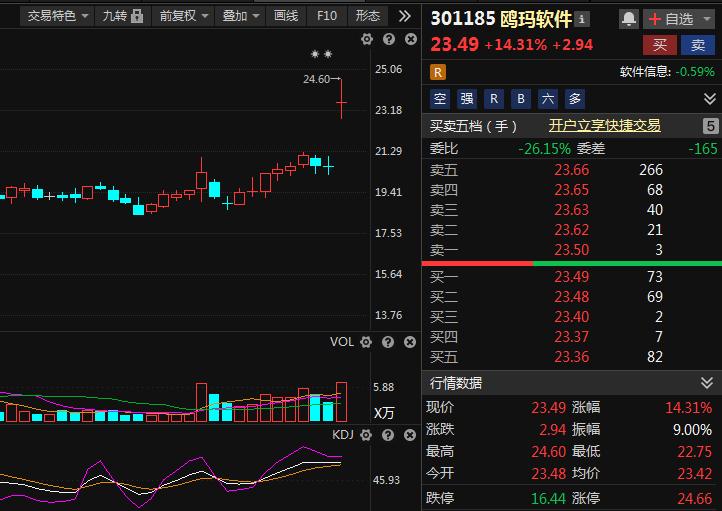722x511 pixels.
Task: Open main chart help question icon
Action: [x=389, y=39]
